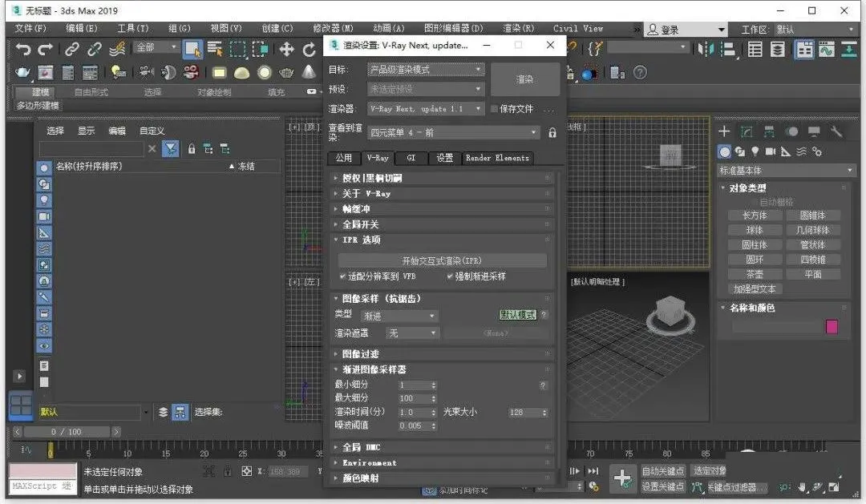Toggle the scene explorer filter funnel icon
The width and height of the screenshot is (866, 504).
click(171, 148)
